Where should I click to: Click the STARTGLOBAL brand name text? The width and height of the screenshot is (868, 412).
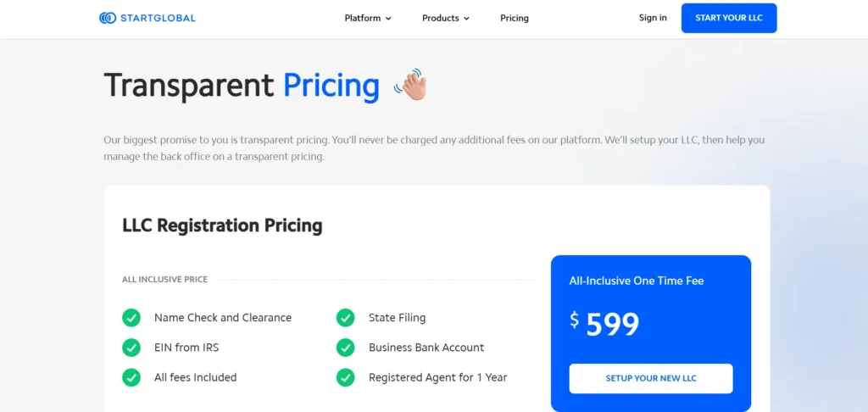tap(158, 19)
